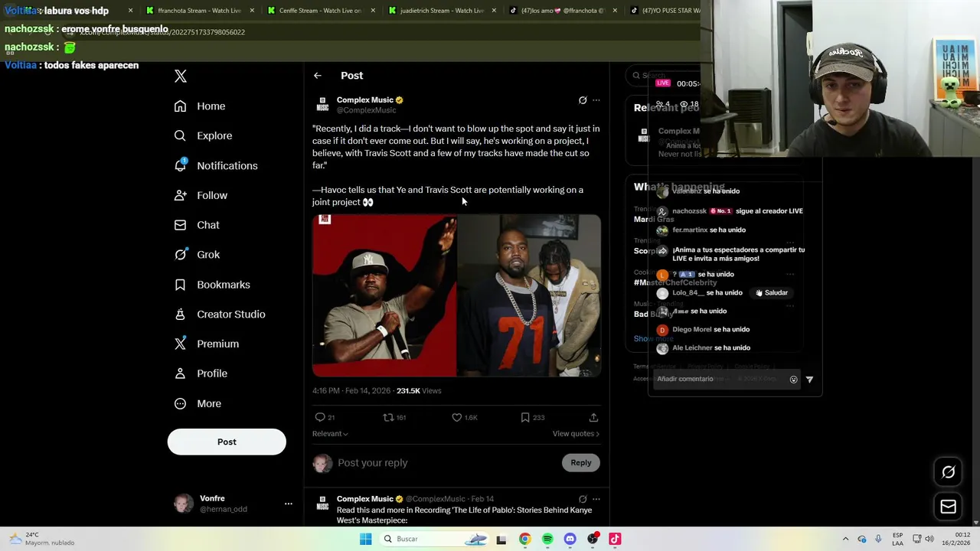The width and height of the screenshot is (980, 551).
Task: Click the X logo in the sidebar
Action: (181, 76)
